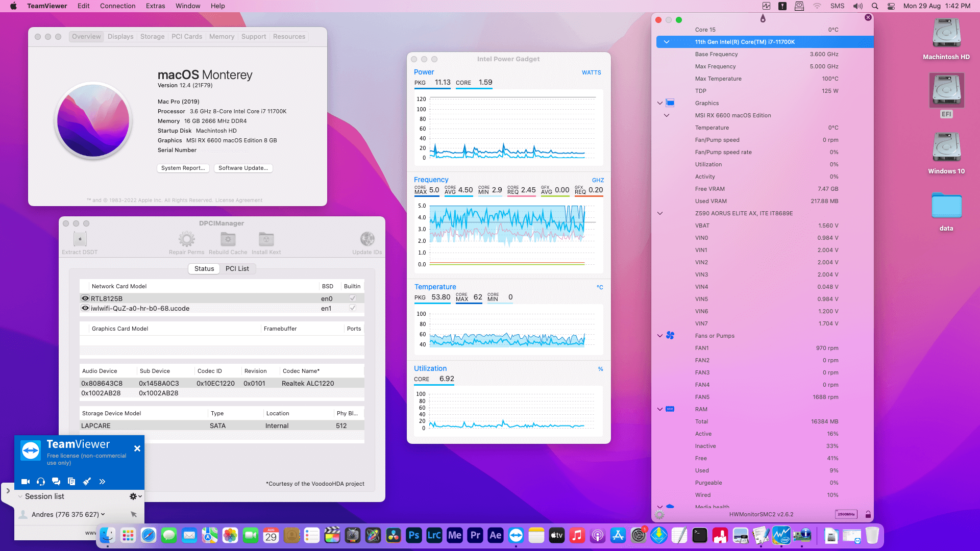Open the Connection menu
The width and height of the screenshot is (980, 551).
point(117,6)
